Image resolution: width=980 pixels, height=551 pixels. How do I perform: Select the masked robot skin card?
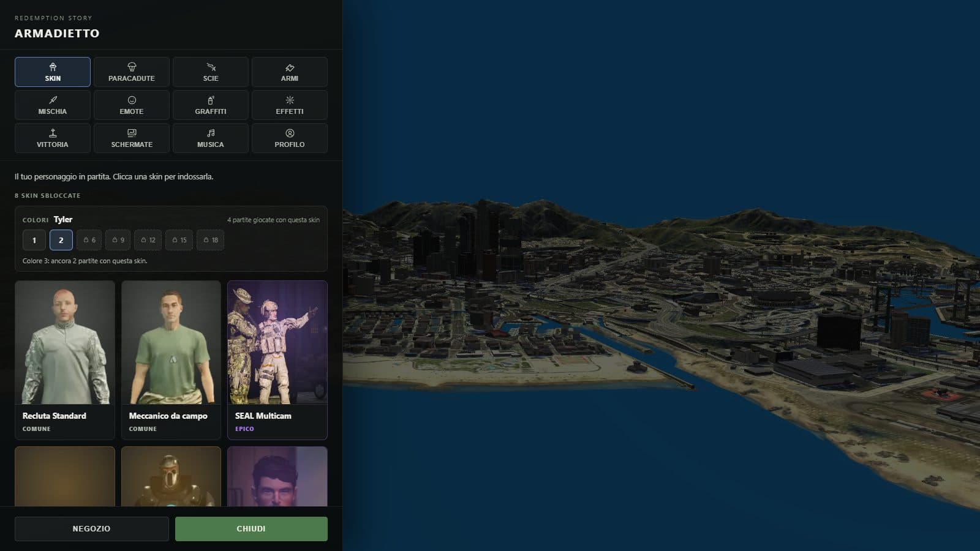click(171, 476)
